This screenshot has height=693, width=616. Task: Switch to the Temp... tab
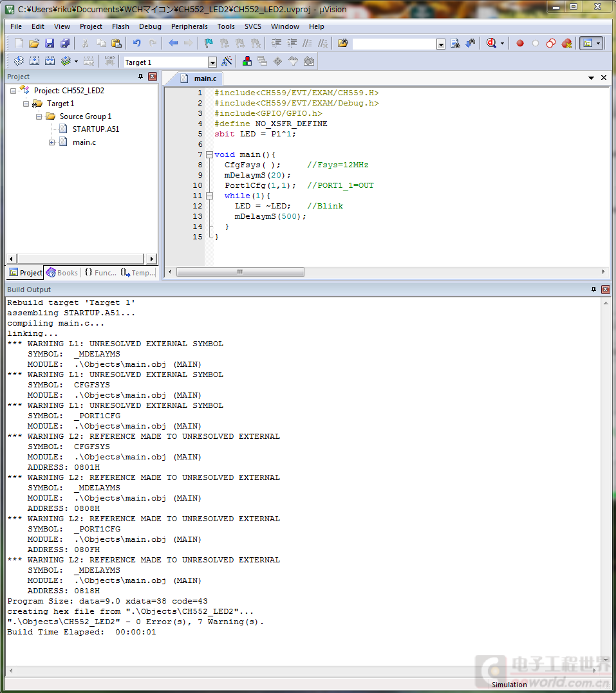click(138, 273)
